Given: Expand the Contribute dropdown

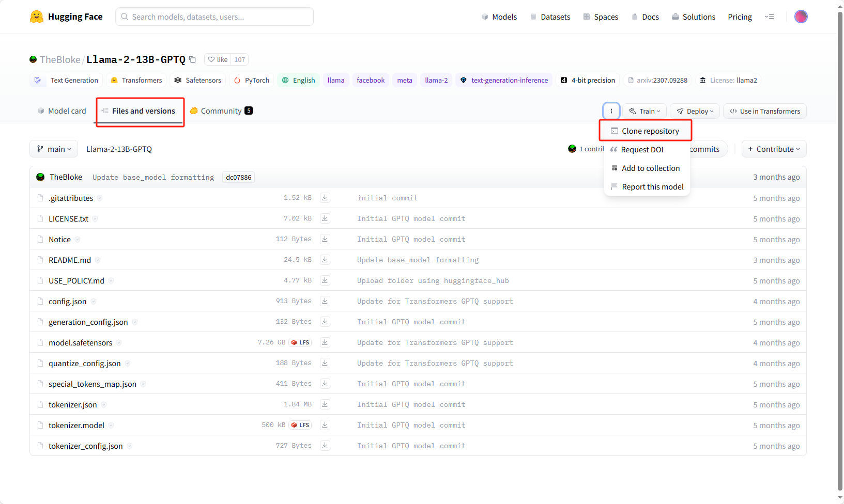Looking at the screenshot, I should (774, 149).
